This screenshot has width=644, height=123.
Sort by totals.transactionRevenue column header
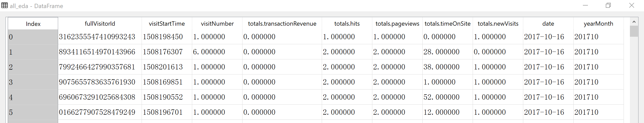click(282, 24)
